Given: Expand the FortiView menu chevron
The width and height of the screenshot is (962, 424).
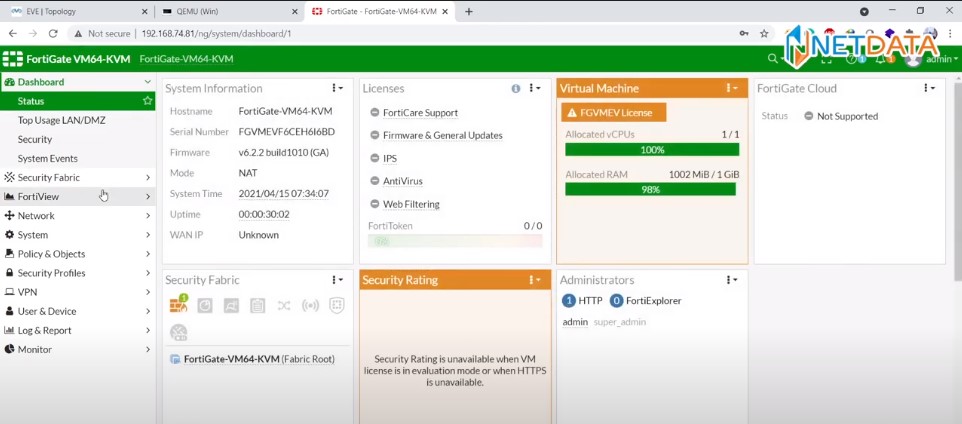Looking at the screenshot, I should pyautogui.click(x=148, y=197).
